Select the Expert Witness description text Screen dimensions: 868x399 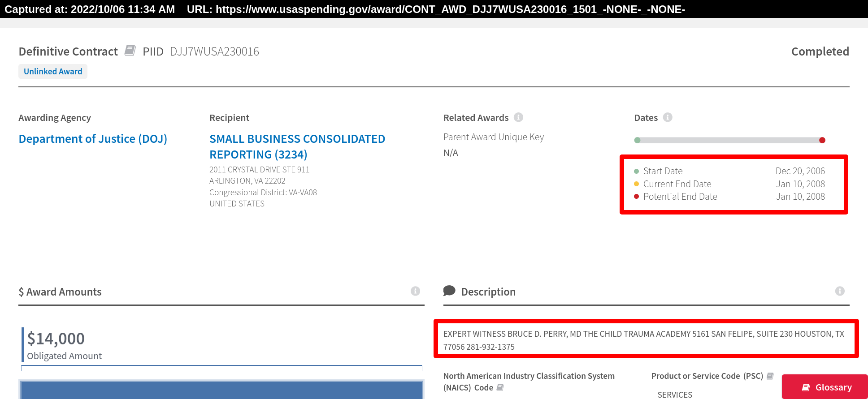coord(644,340)
